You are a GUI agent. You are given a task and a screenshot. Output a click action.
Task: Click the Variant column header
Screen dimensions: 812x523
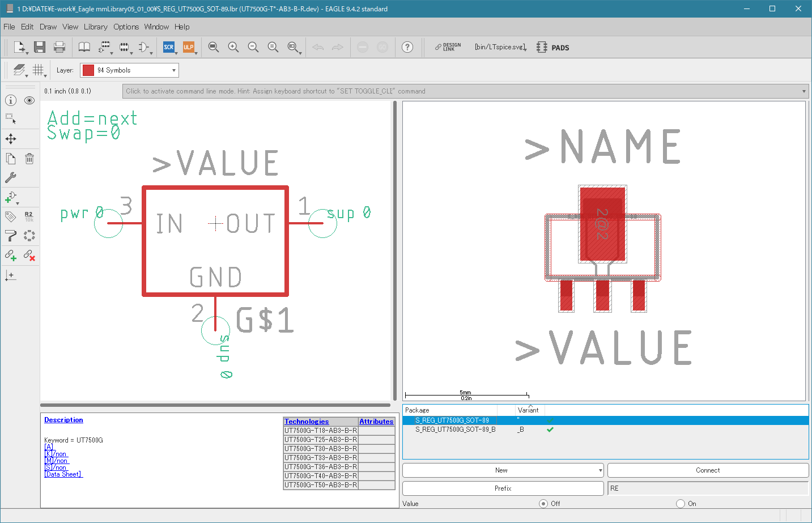click(x=529, y=410)
